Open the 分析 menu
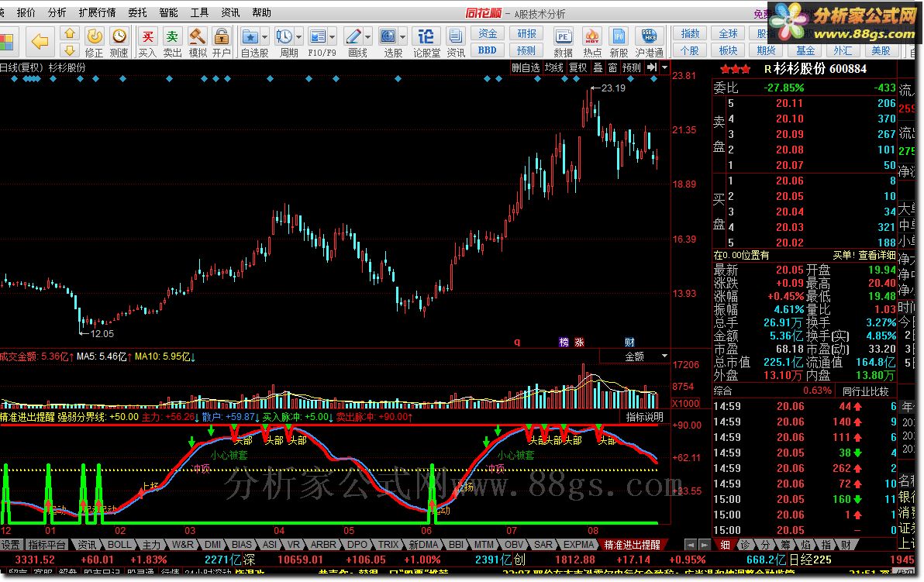The image size is (924, 582). (57, 12)
